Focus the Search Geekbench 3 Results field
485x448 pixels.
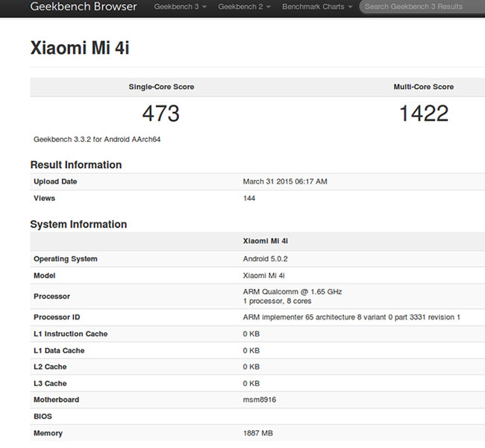click(422, 7)
